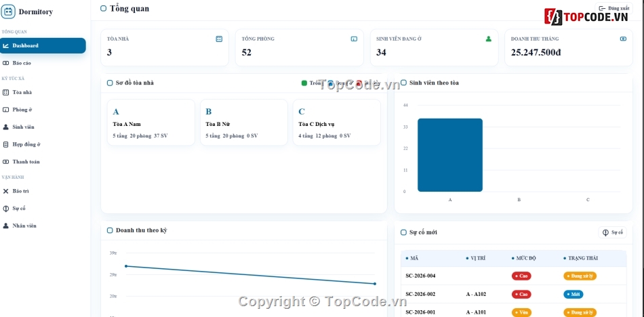Click last data point on revenue line

[x=375, y=284]
